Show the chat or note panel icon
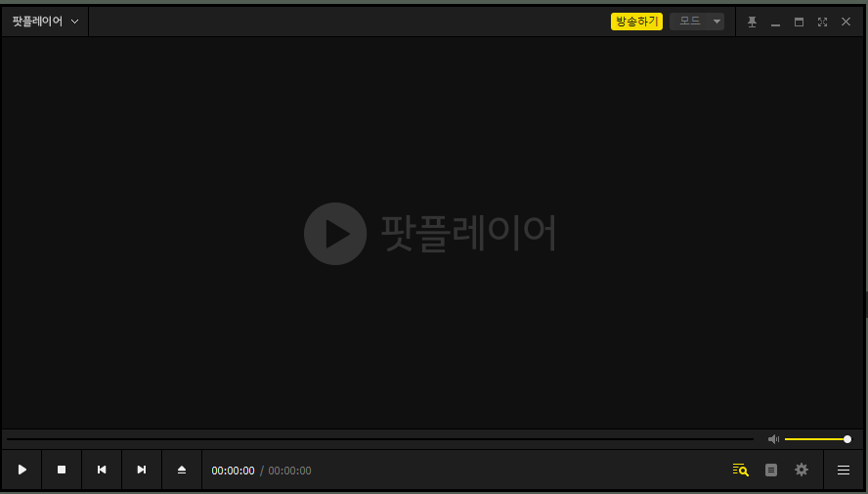This screenshot has height=494, width=868. pos(771,470)
